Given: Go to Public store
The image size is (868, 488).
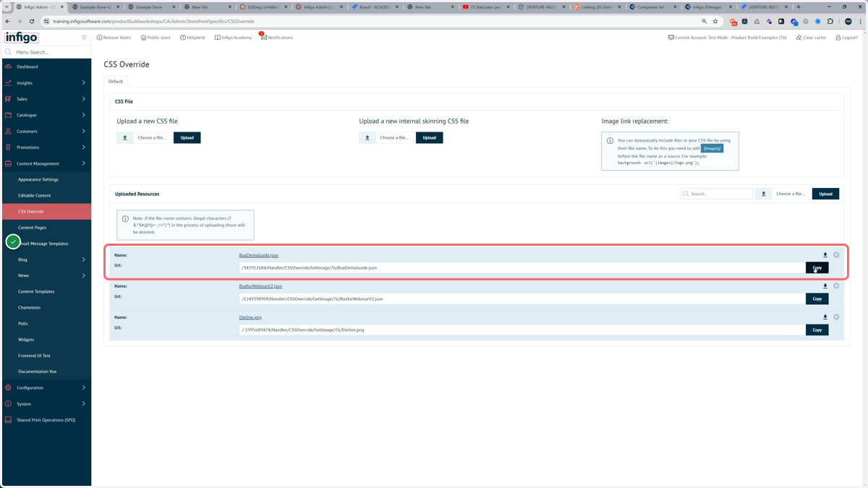Looking at the screenshot, I should 156,38.
